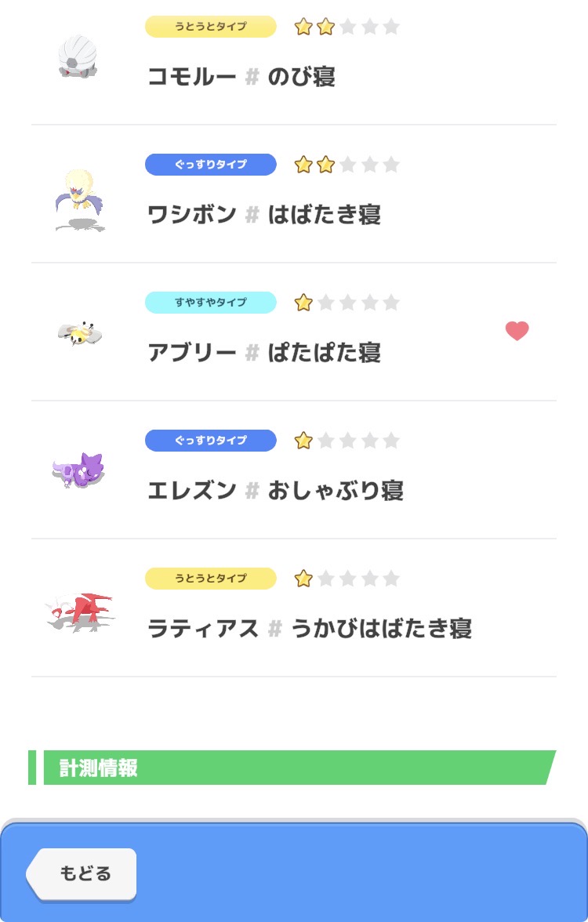The image size is (588, 922).
Task: Open the ワシボン # はばたき寝 entry
Action: (x=264, y=215)
